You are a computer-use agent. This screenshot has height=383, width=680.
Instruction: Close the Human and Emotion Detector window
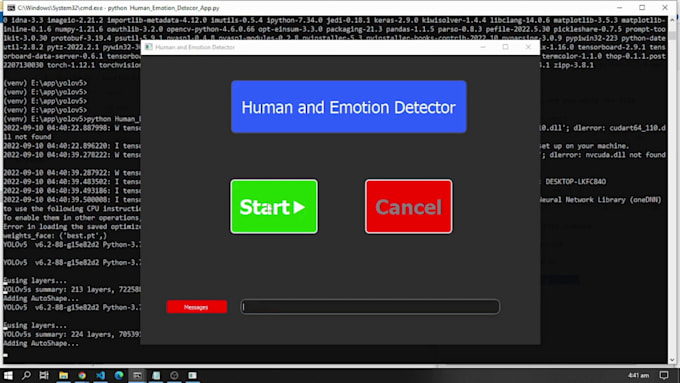pyautogui.click(x=528, y=47)
